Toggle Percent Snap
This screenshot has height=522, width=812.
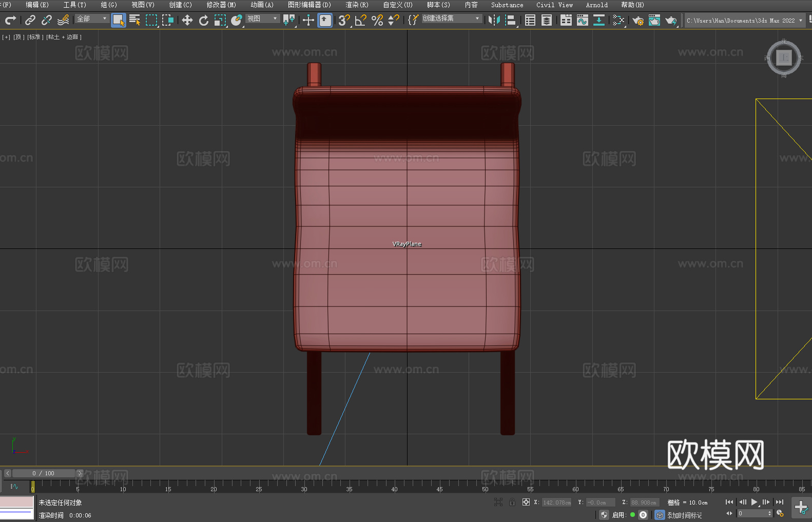tap(377, 20)
